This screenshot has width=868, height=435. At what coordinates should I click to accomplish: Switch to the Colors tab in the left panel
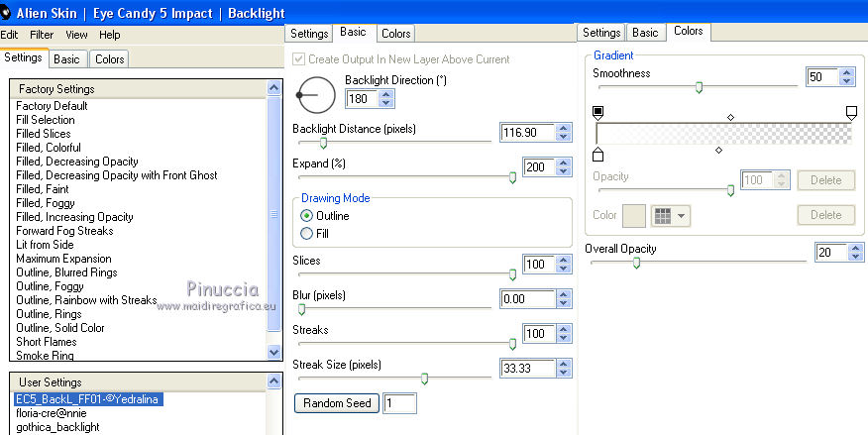point(110,59)
